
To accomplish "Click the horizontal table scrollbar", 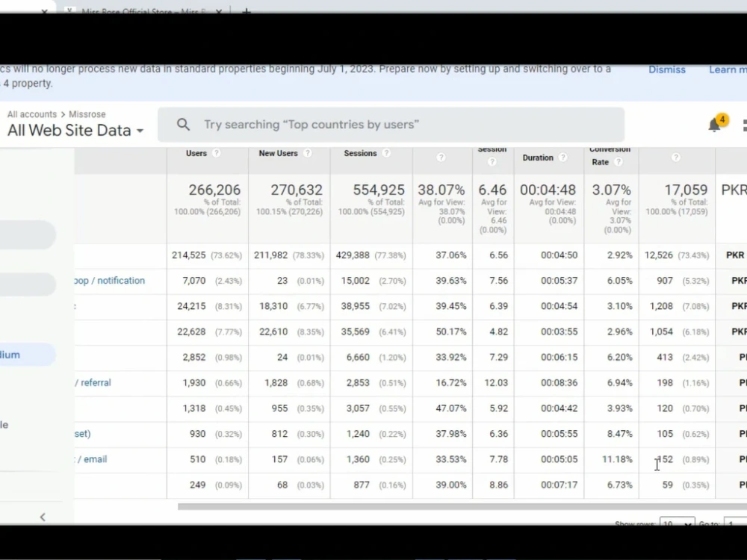I will [x=462, y=507].
